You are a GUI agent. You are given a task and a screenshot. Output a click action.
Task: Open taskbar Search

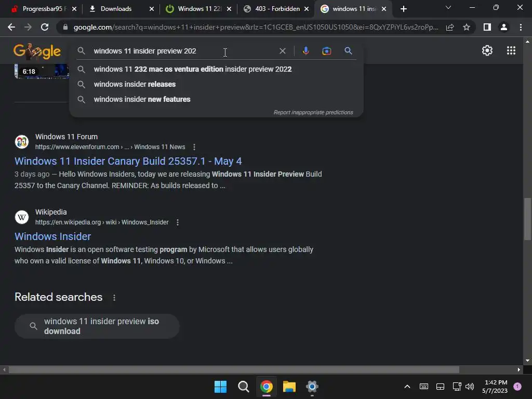[x=243, y=387]
